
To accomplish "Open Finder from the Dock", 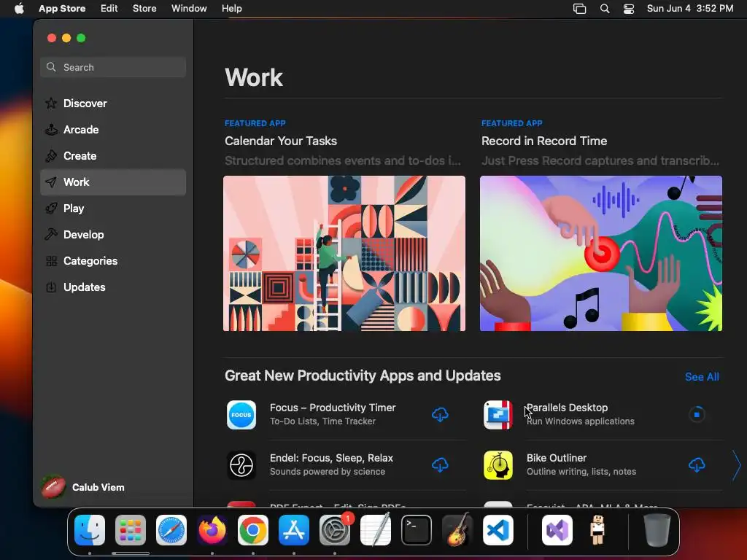I will 90,530.
